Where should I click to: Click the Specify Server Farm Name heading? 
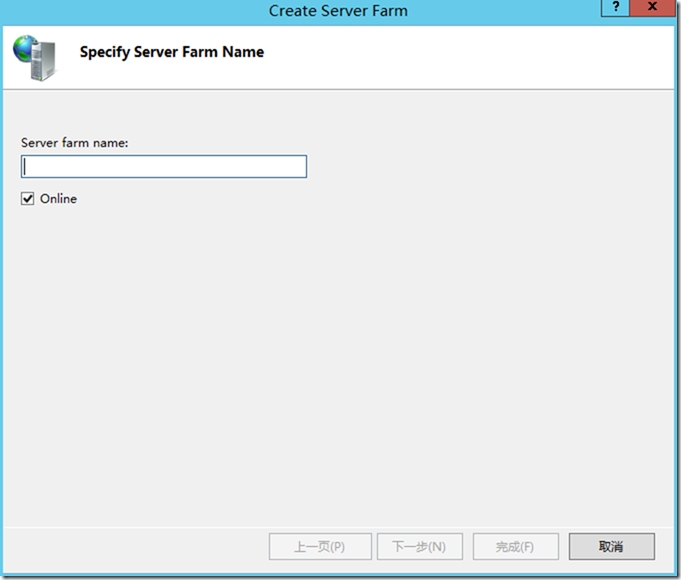[x=172, y=52]
